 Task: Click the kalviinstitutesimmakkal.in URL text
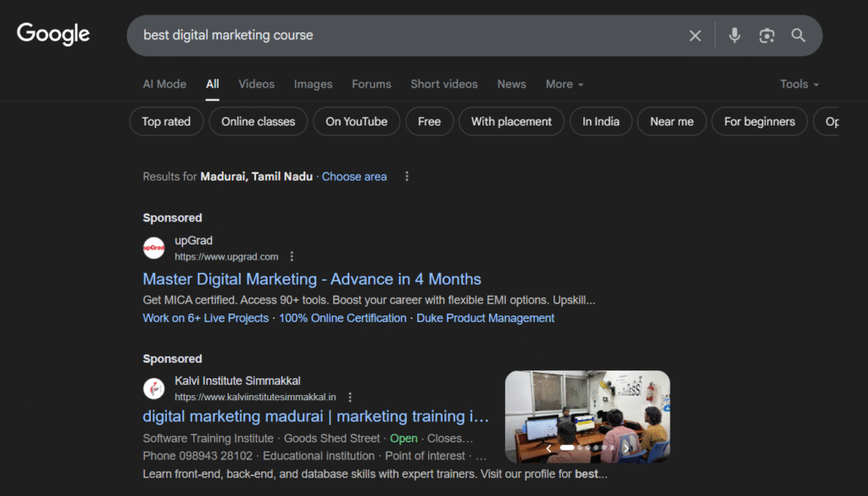click(x=255, y=397)
